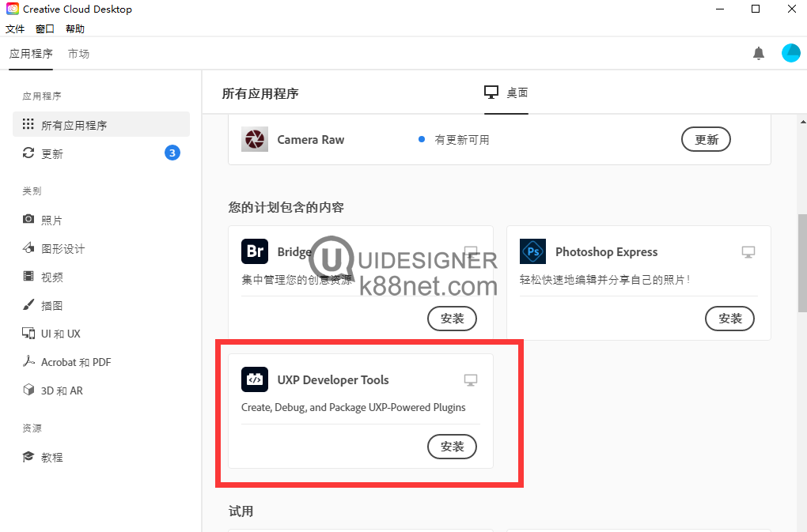
Task: Install UXP Developer Tools with 安装 button
Action: point(452,446)
